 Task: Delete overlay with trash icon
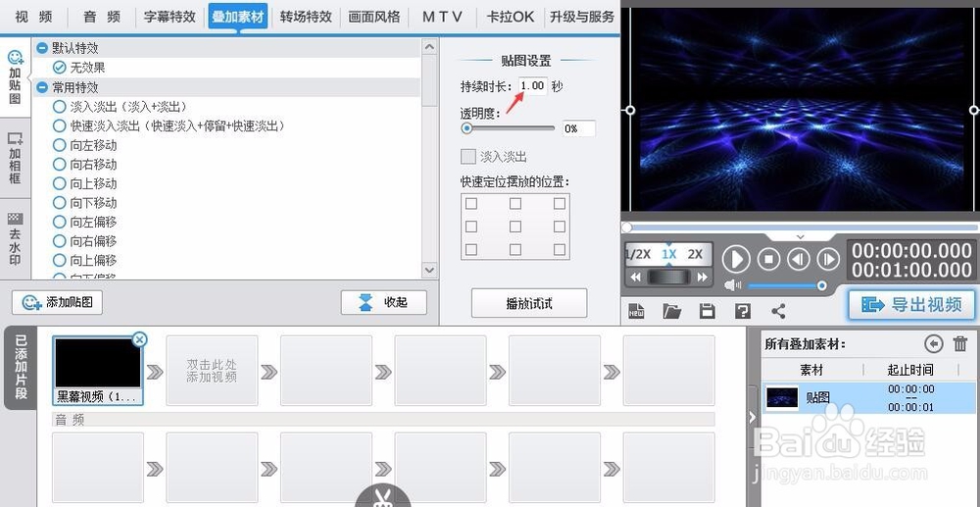pyautogui.click(x=960, y=344)
